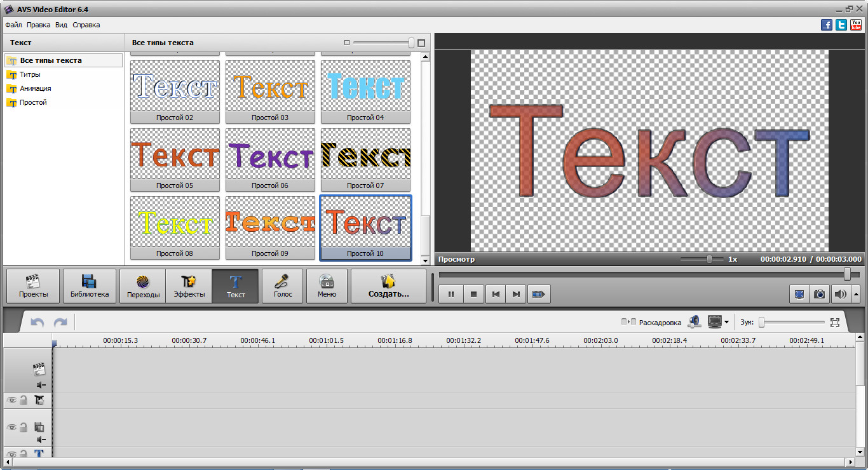Toggle visibility eye on the text track

11,454
